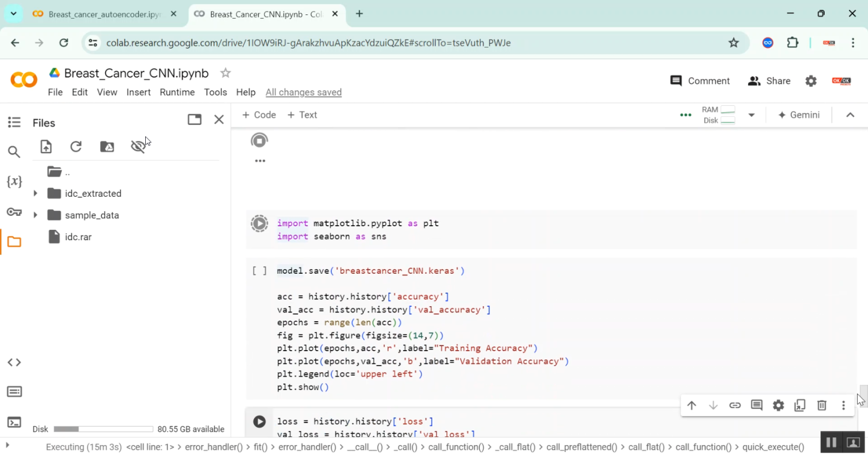Toggle show hidden files eye icon
The height and width of the screenshot is (456, 868).
tap(138, 146)
